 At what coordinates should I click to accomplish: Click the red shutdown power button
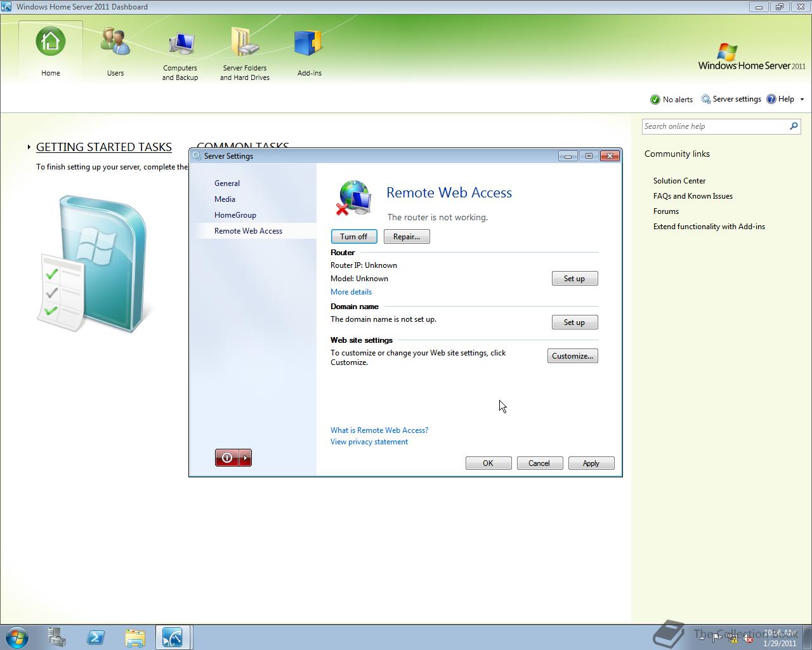click(x=227, y=458)
